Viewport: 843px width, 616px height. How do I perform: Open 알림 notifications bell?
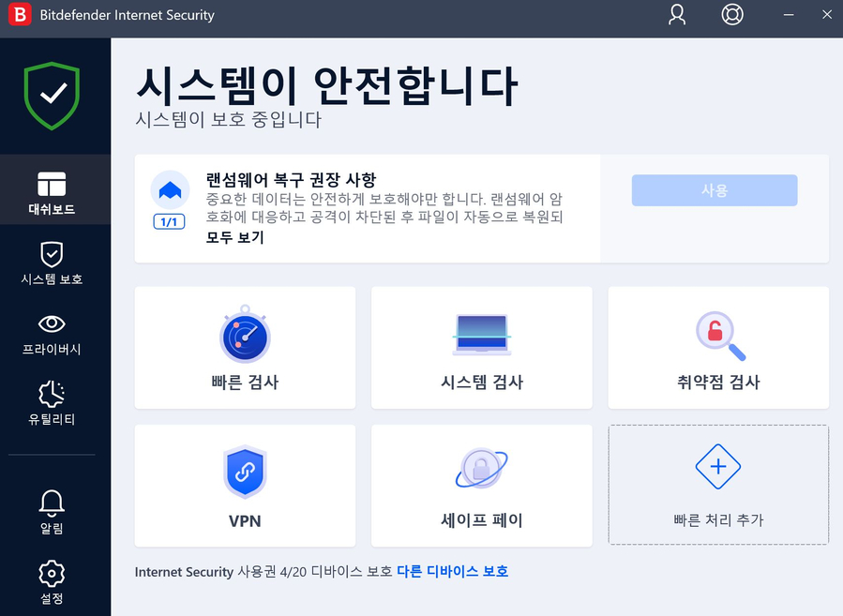coord(52,512)
